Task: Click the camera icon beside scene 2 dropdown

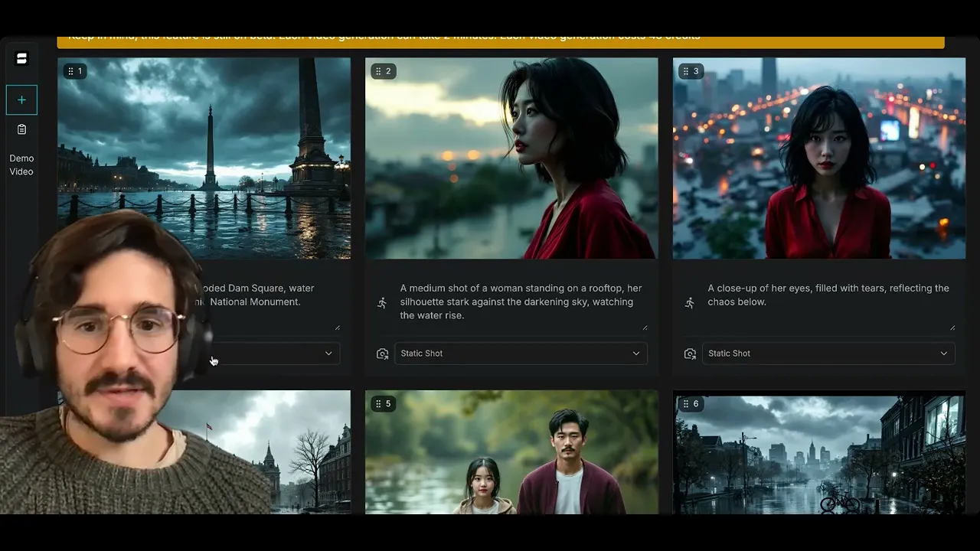Action: [382, 354]
